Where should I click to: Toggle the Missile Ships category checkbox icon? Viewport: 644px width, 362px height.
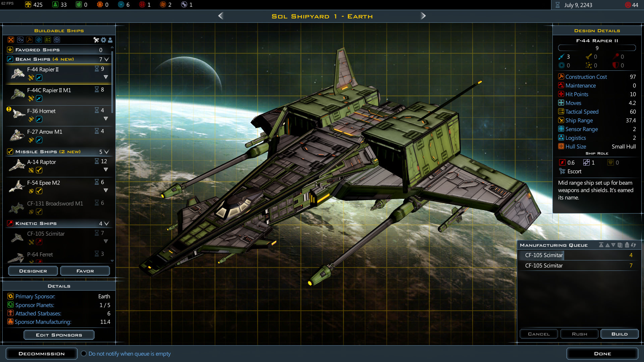[10, 152]
